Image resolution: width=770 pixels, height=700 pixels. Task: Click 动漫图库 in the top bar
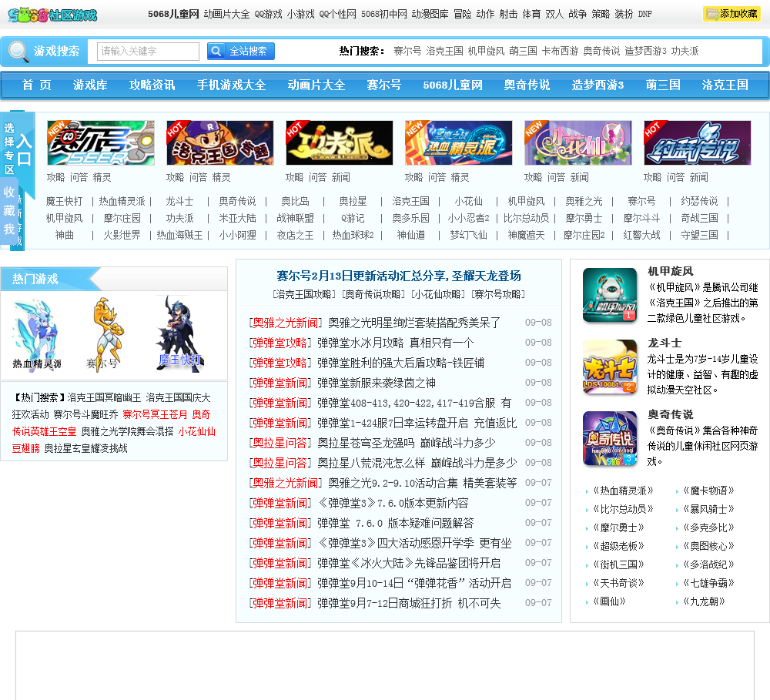click(x=430, y=14)
